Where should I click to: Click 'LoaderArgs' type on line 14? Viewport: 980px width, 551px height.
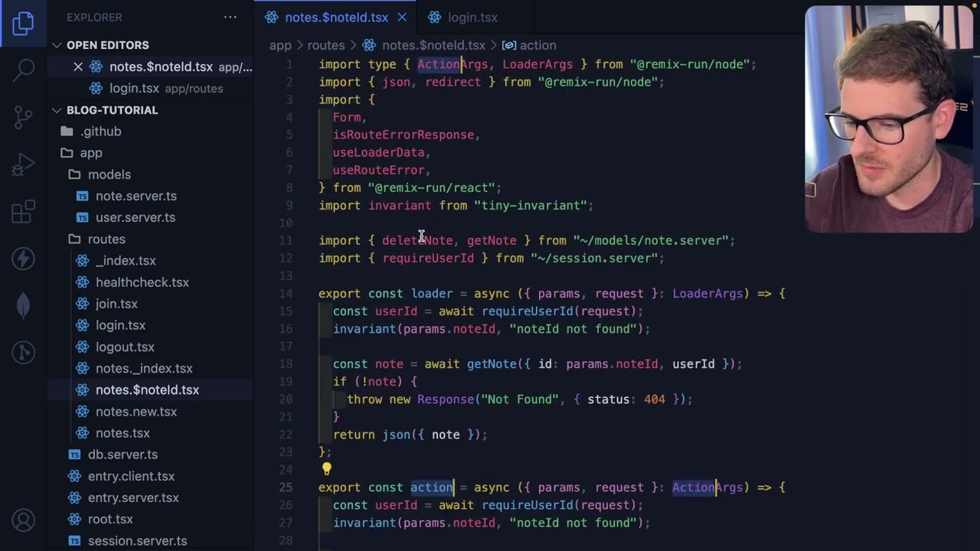707,293
